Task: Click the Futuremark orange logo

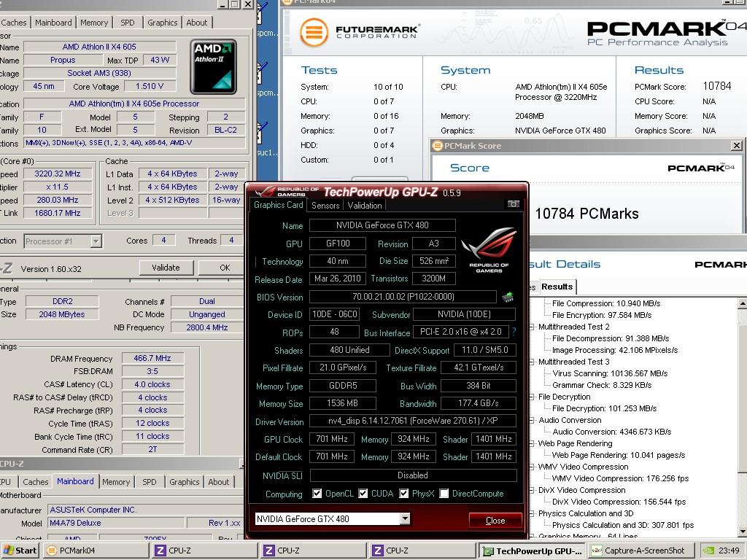Action: [x=314, y=32]
